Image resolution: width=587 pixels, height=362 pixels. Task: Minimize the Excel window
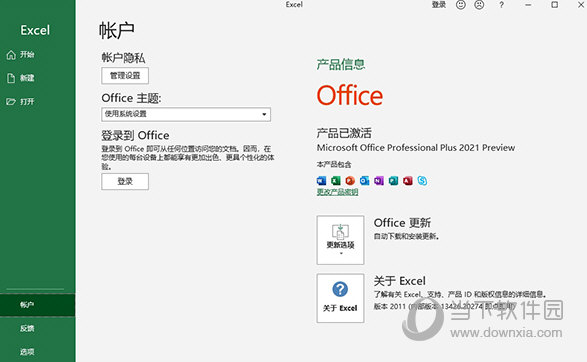click(x=528, y=5)
